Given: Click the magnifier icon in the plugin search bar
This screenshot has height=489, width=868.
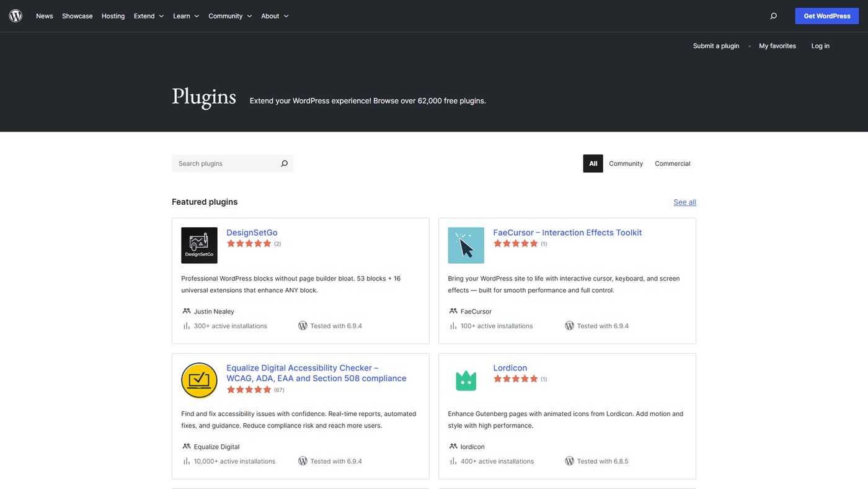Looking at the screenshot, I should [284, 163].
